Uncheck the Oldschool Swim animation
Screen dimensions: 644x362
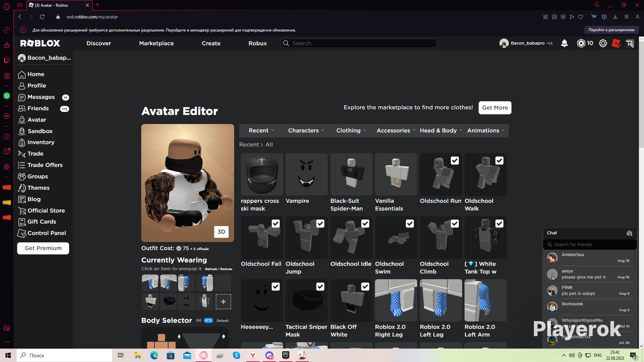tap(410, 224)
